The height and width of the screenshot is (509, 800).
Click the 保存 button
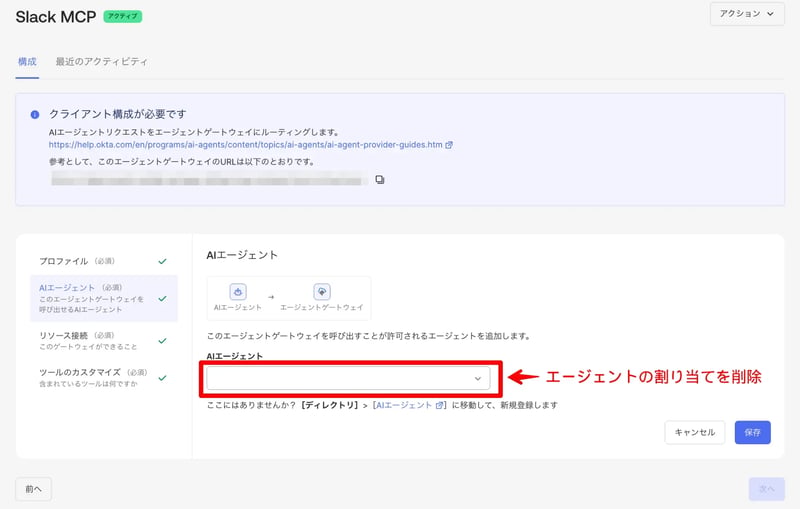pos(753,432)
